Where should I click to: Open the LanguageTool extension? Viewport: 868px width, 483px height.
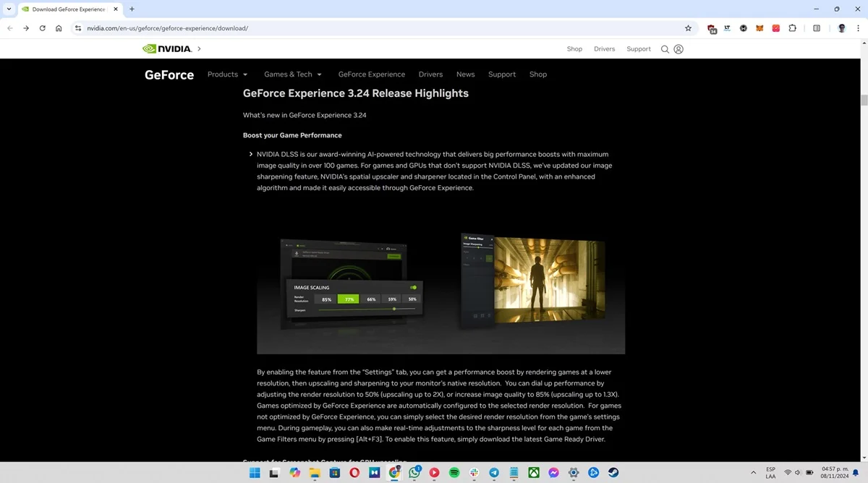(x=727, y=28)
